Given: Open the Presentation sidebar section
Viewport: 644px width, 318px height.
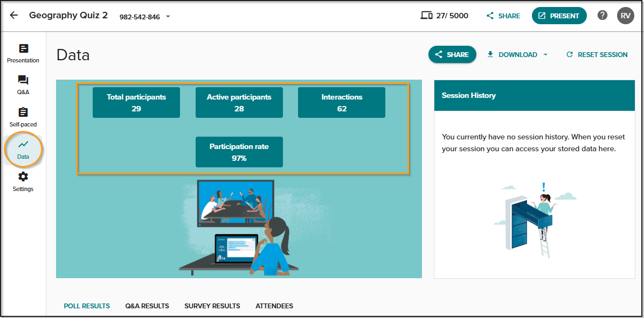Looking at the screenshot, I should (x=23, y=54).
